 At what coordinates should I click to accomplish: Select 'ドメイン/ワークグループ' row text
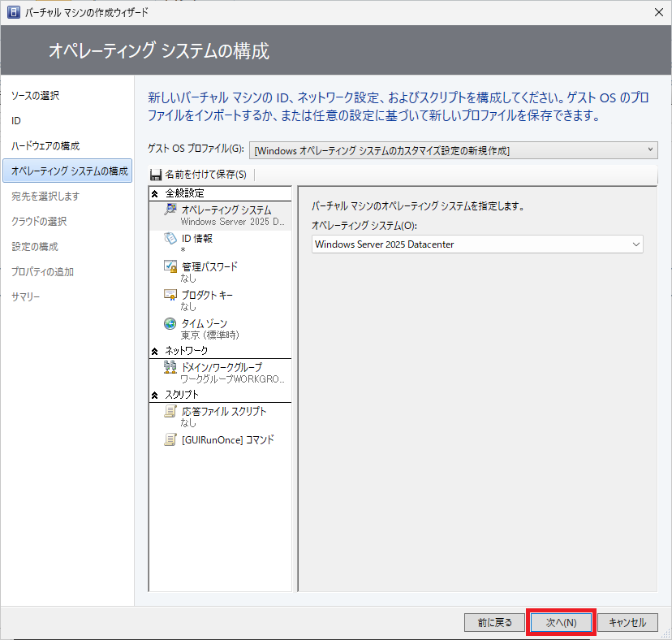[x=222, y=367]
